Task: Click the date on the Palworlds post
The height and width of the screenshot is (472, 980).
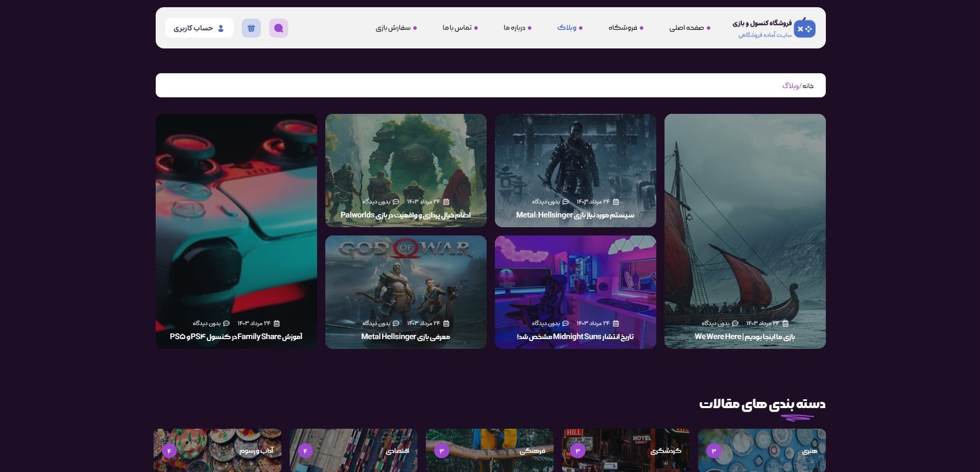Action: (x=424, y=201)
